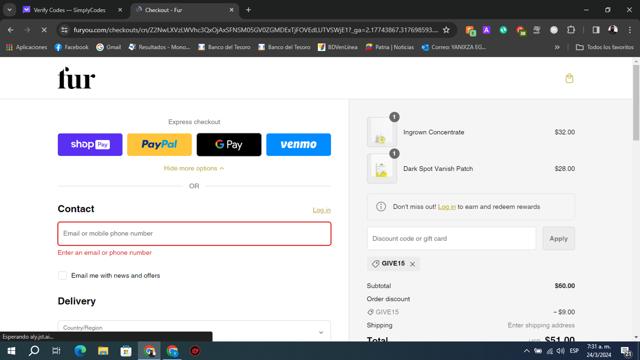Open File Explorer from taskbar
Viewport: 640px width, 360px height.
pos(103,351)
